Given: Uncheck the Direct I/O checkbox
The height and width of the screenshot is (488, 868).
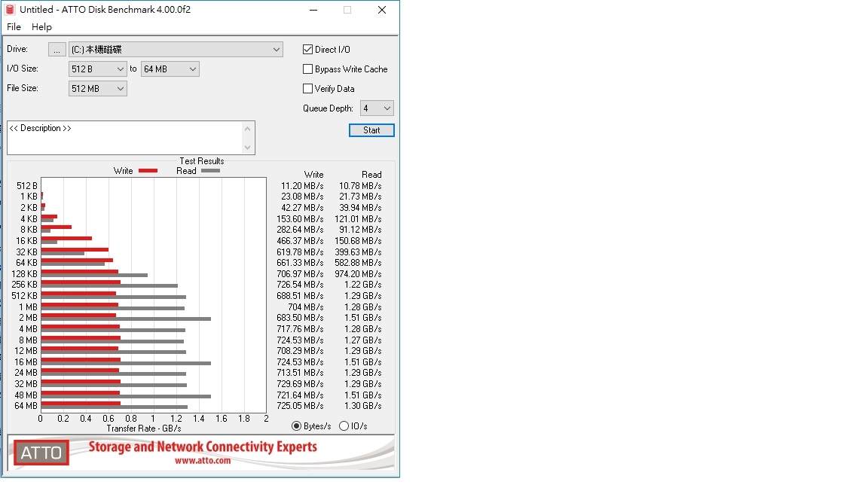Looking at the screenshot, I should coord(307,49).
